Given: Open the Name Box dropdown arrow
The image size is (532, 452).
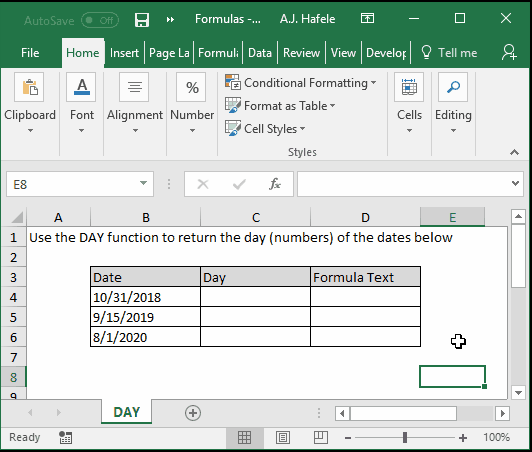Looking at the screenshot, I should pyautogui.click(x=143, y=184).
